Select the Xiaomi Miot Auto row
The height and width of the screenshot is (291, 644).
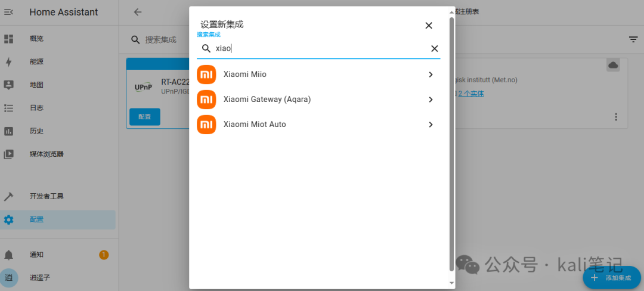click(x=318, y=125)
